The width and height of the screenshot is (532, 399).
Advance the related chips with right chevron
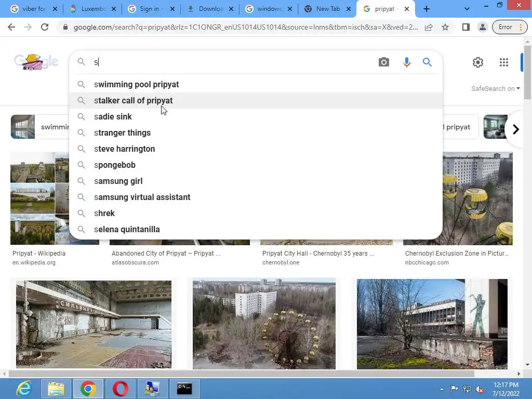(516, 129)
